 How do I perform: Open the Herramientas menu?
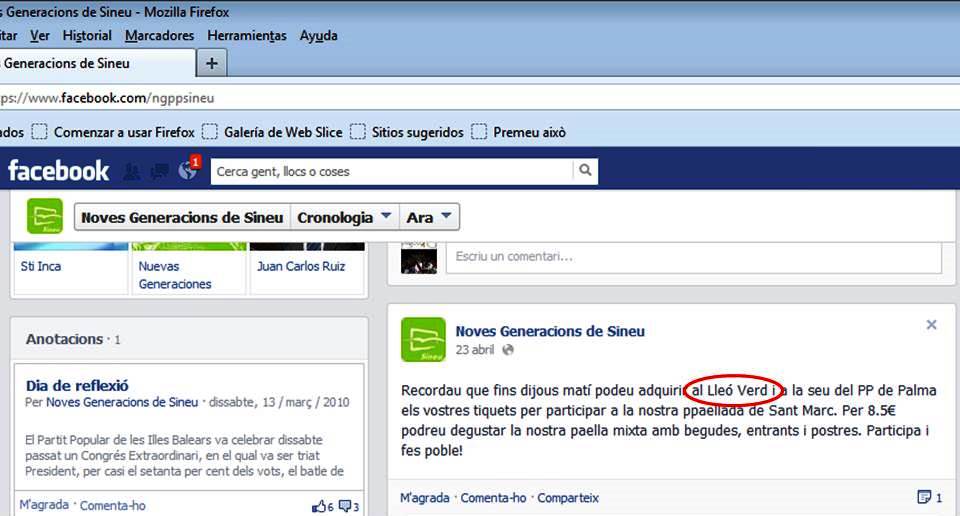[246, 36]
